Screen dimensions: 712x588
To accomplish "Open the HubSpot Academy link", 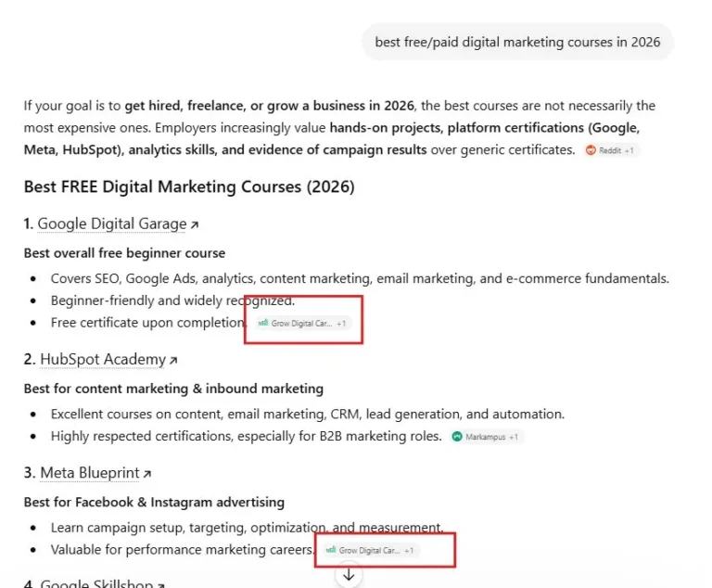I will (103, 360).
